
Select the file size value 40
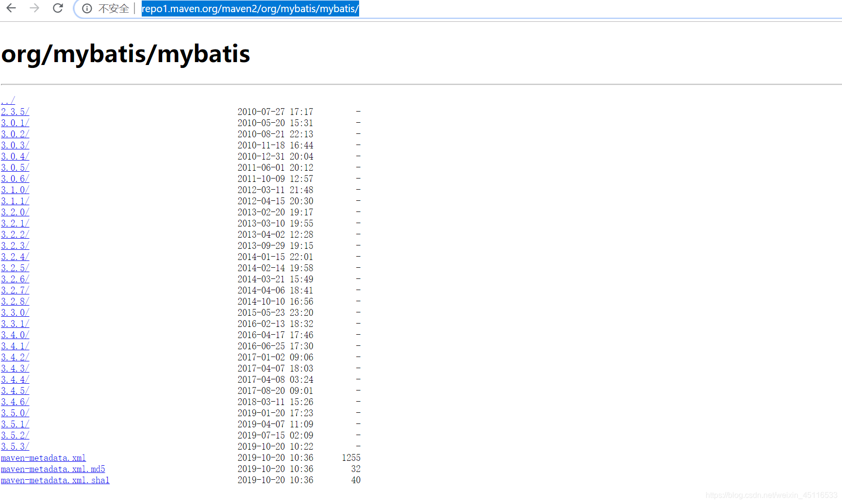[356, 480]
